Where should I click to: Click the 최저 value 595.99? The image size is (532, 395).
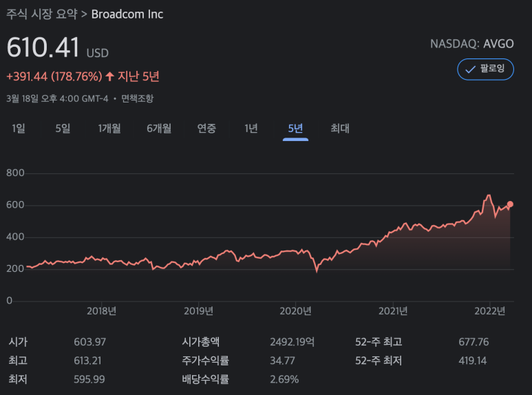(89, 379)
